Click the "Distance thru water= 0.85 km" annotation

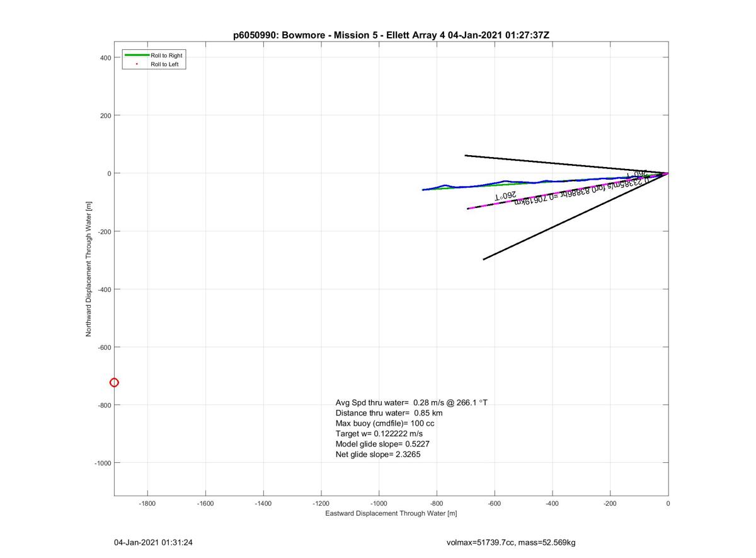tap(389, 413)
